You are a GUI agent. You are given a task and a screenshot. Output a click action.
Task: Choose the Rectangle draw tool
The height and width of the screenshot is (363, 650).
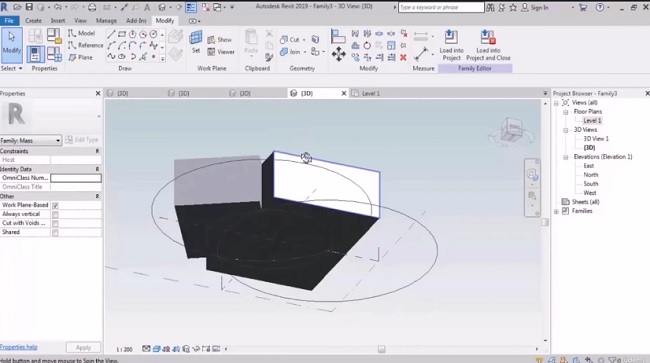122,34
